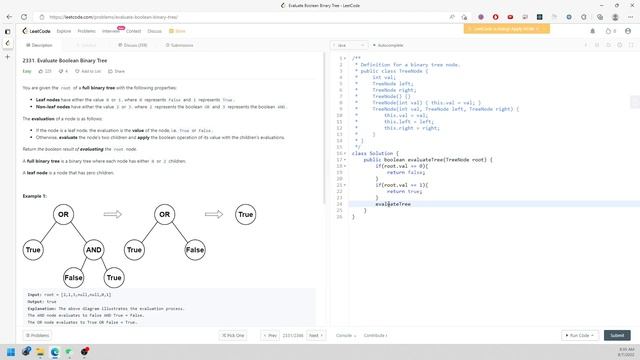Switch to the Submissions tab
The image size is (640, 360).
[180, 45]
